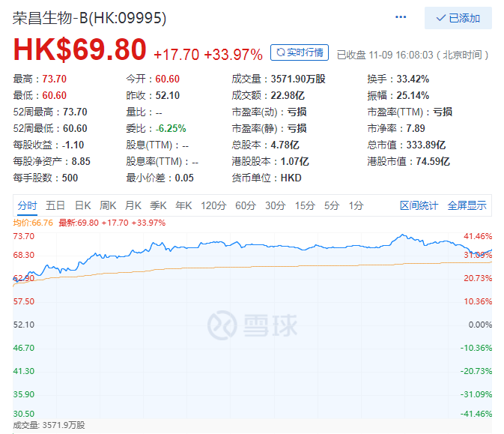Click the 成交量: 3571.9万股 volume label
504x434 pixels.
49,425
